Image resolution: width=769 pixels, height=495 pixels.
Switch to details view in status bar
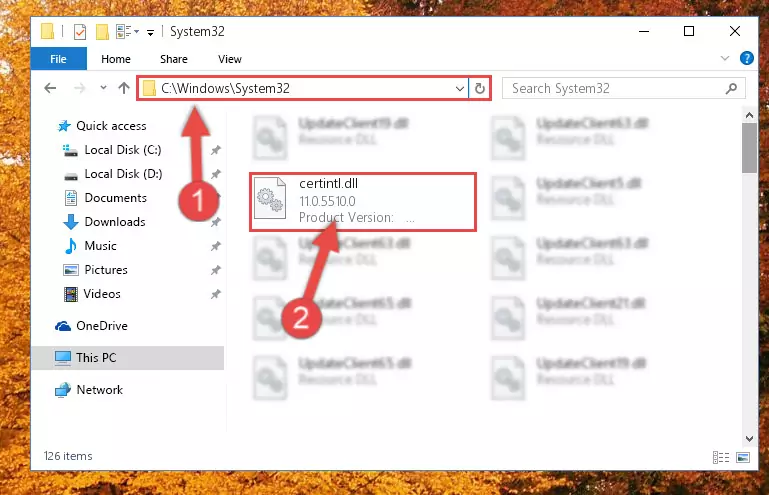(720, 458)
